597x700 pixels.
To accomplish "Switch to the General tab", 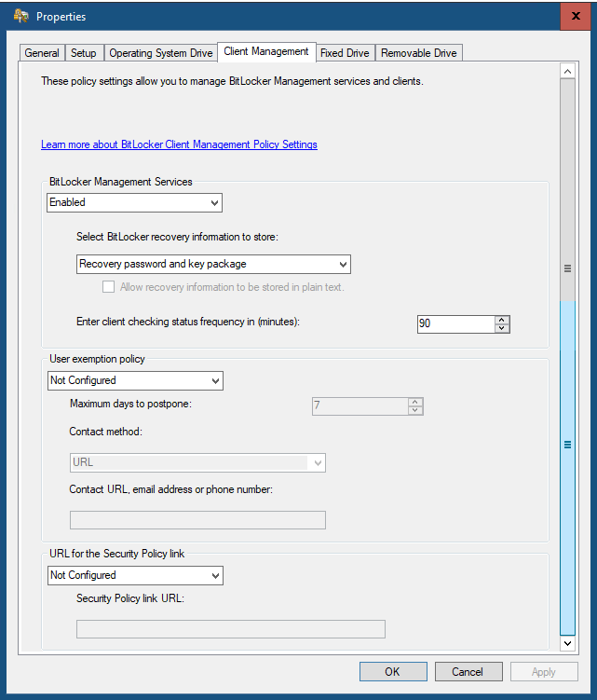I will click(x=42, y=53).
